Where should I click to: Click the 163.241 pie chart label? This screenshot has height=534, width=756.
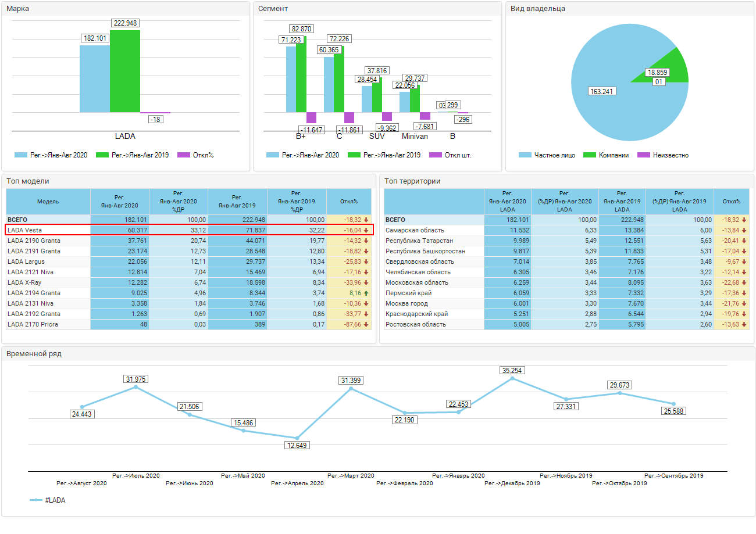pos(602,91)
